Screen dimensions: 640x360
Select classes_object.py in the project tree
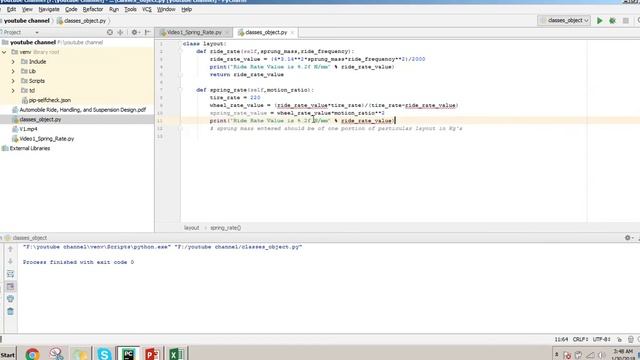pos(40,120)
